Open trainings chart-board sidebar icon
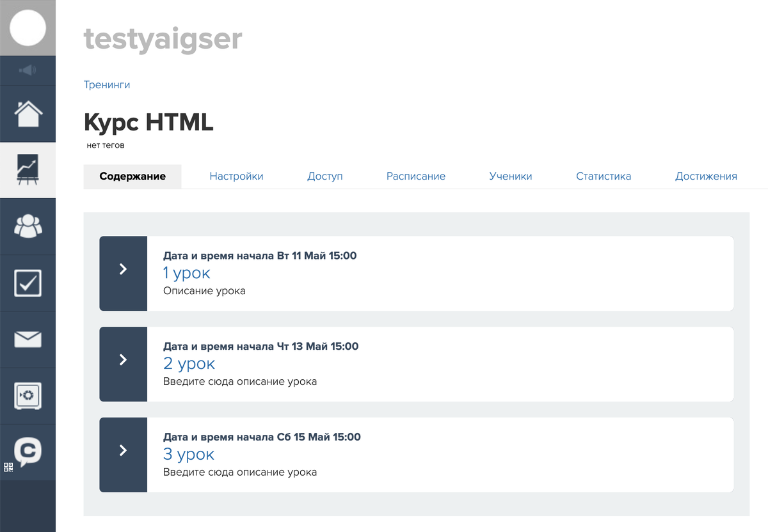The height and width of the screenshot is (532, 768). pyautogui.click(x=28, y=170)
